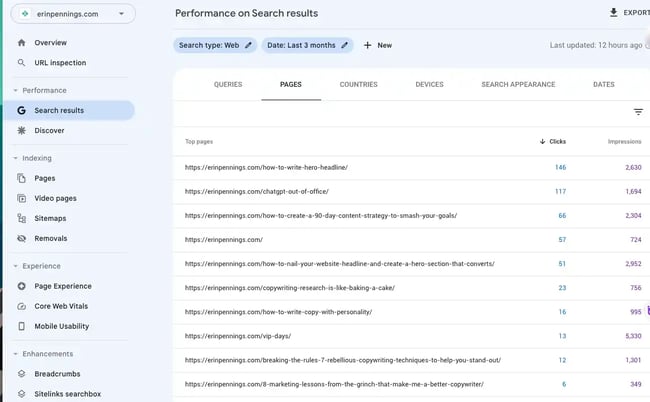Click the 5,330 impressions value
650x402 pixels.
(x=633, y=336)
